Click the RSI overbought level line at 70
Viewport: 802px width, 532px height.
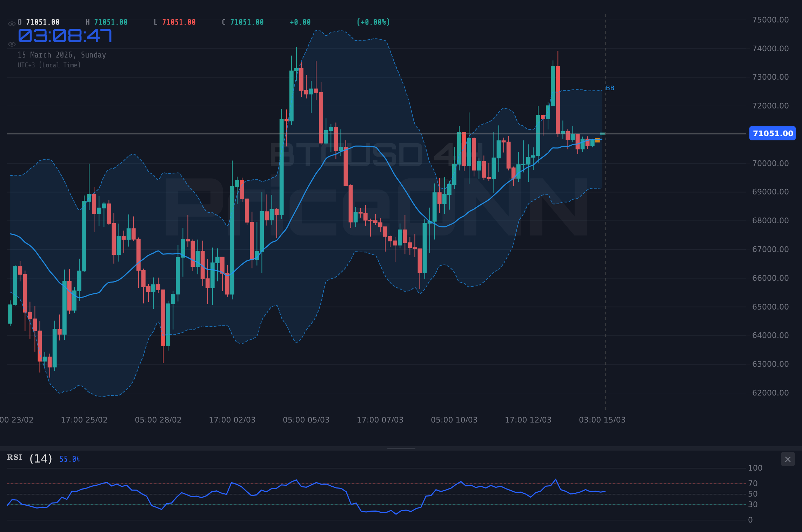[372, 483]
